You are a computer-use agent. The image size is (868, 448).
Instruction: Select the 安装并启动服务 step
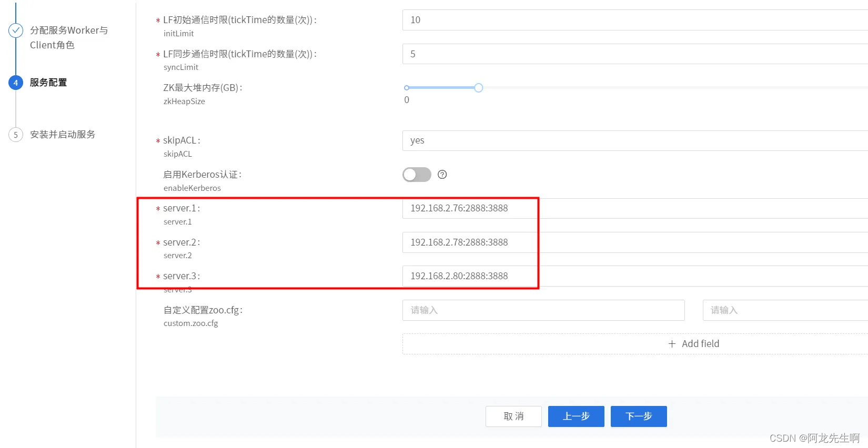(63, 135)
